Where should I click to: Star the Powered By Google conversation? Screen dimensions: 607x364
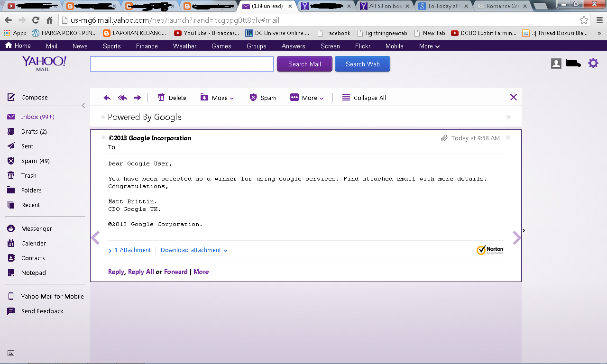pos(508,117)
